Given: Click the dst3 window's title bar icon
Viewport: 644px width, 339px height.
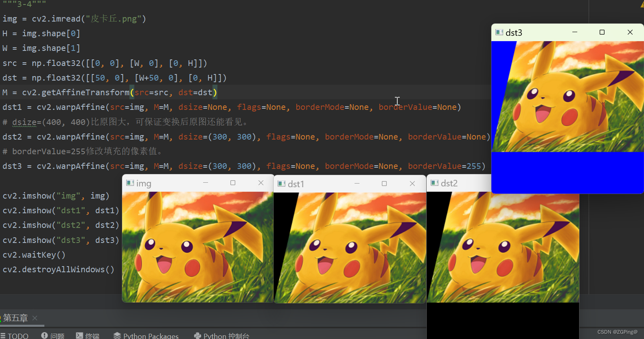Looking at the screenshot, I should pos(499,33).
